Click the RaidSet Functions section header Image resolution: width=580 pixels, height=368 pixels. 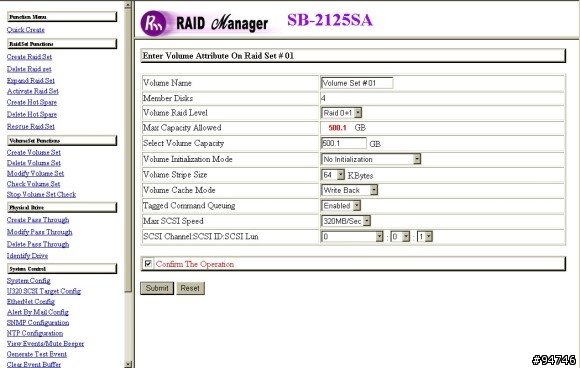tap(62, 44)
